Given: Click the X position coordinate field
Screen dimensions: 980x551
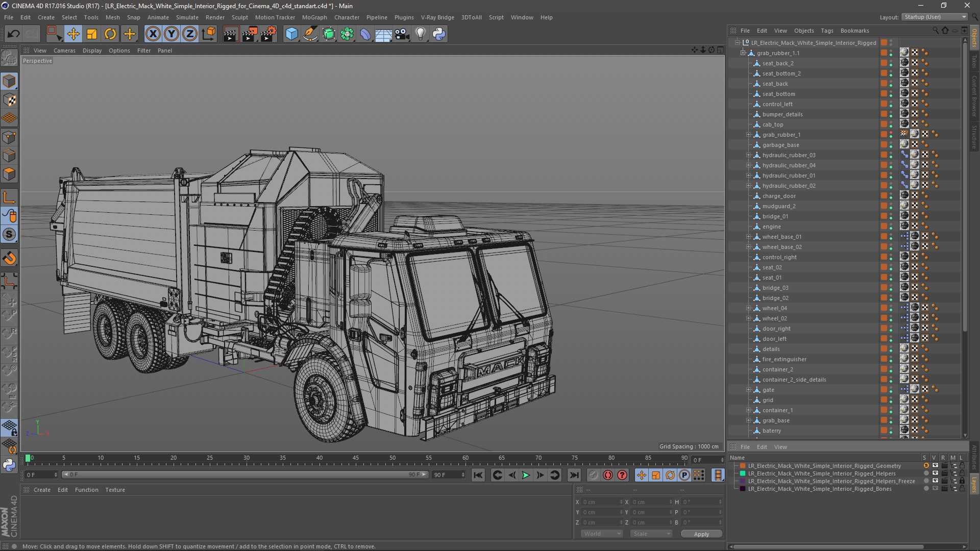Looking at the screenshot, I should (602, 502).
